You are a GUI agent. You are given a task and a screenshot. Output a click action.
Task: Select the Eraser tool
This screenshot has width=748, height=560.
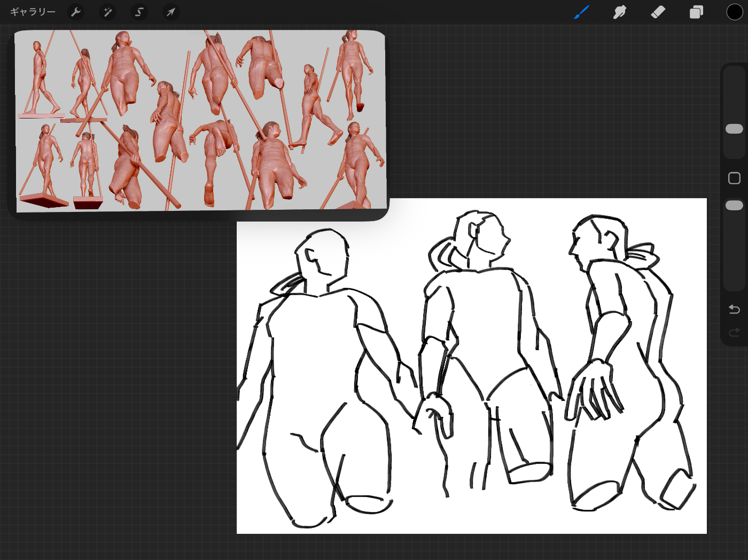[x=658, y=12]
